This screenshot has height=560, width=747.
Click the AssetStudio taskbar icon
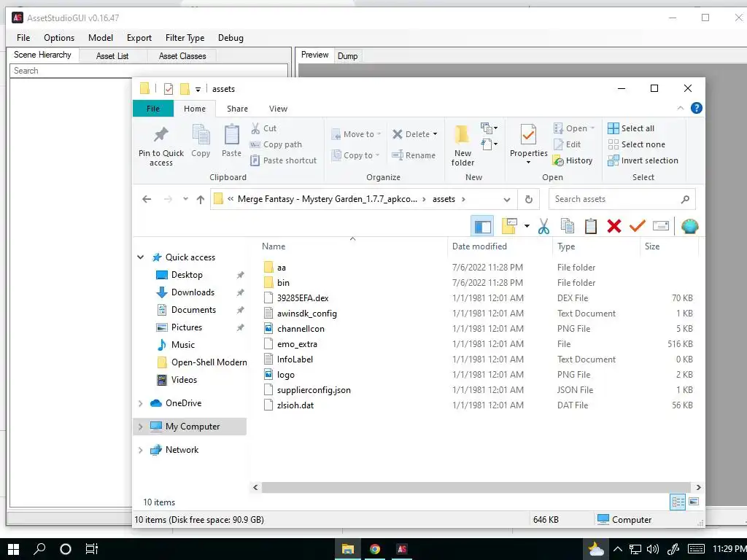[402, 549]
